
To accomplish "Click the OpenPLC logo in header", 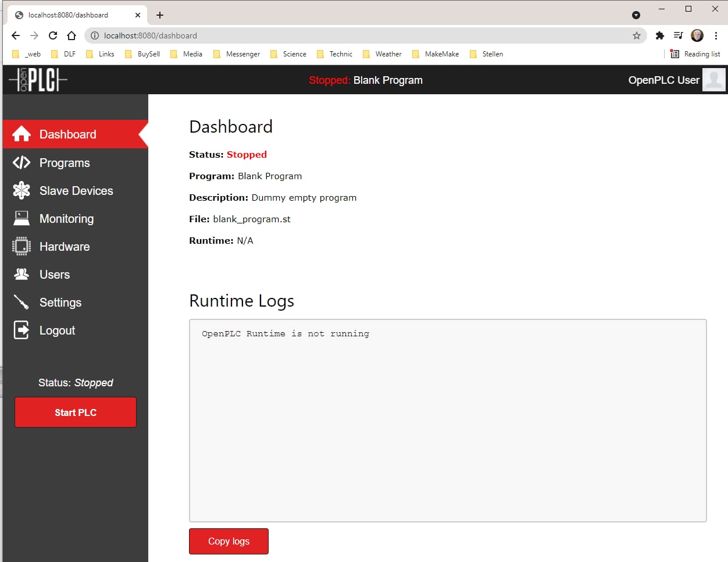I will [x=38, y=80].
